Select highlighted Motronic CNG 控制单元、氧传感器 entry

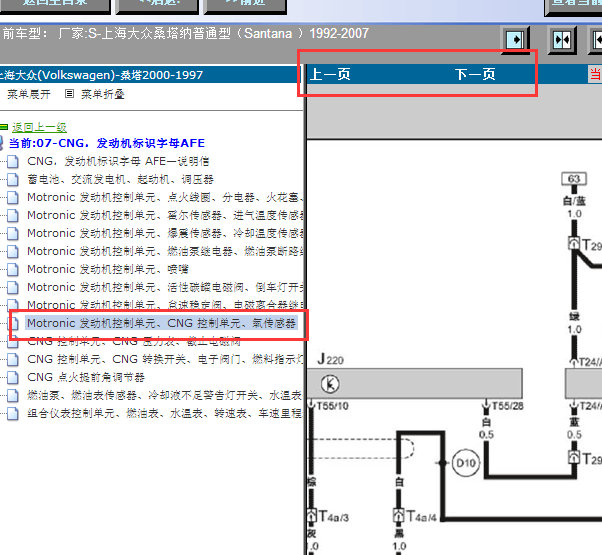(x=161, y=323)
